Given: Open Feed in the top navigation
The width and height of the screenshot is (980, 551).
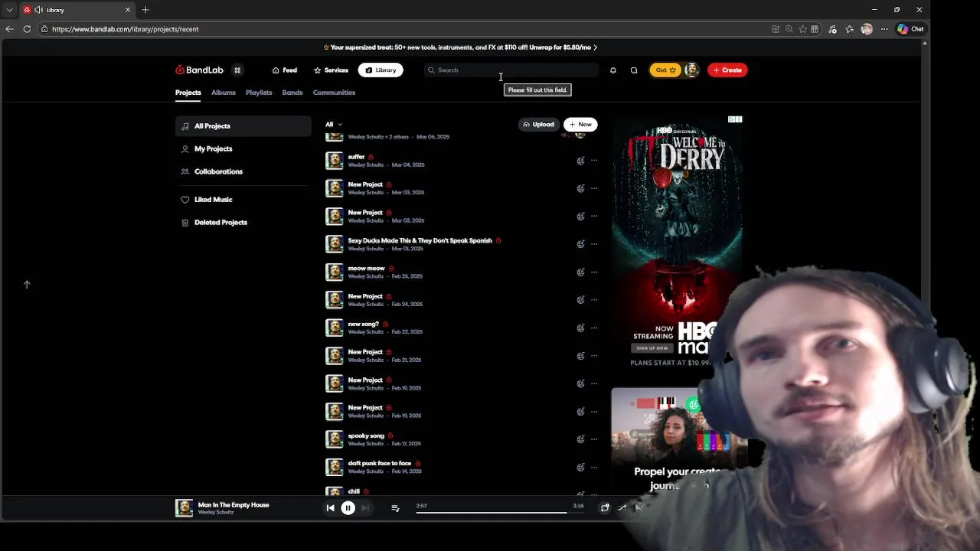Looking at the screenshot, I should tap(284, 70).
